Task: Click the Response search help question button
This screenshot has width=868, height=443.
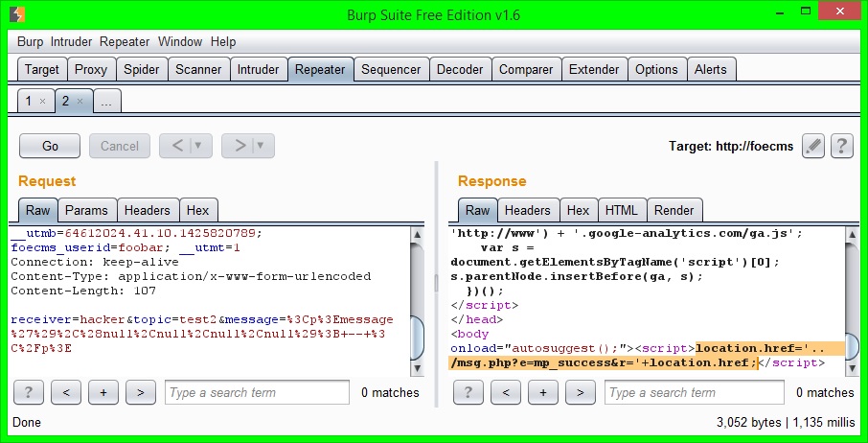Action: point(468,392)
